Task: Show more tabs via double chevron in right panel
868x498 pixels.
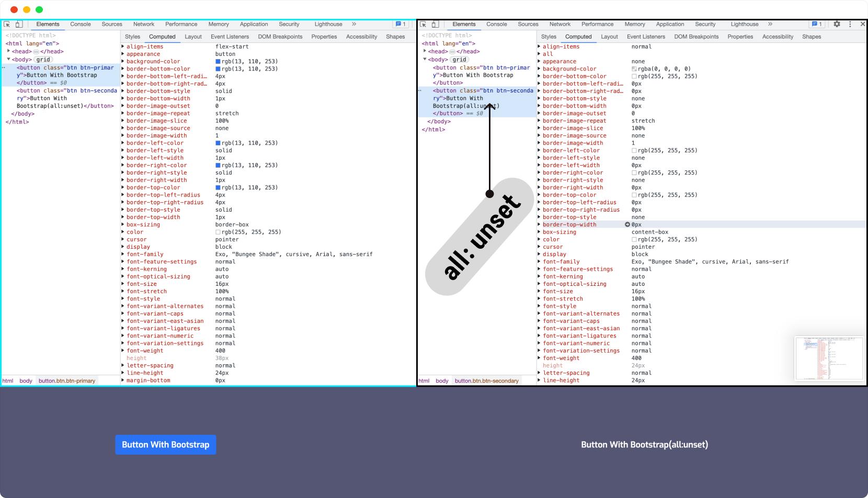Action: tap(770, 24)
